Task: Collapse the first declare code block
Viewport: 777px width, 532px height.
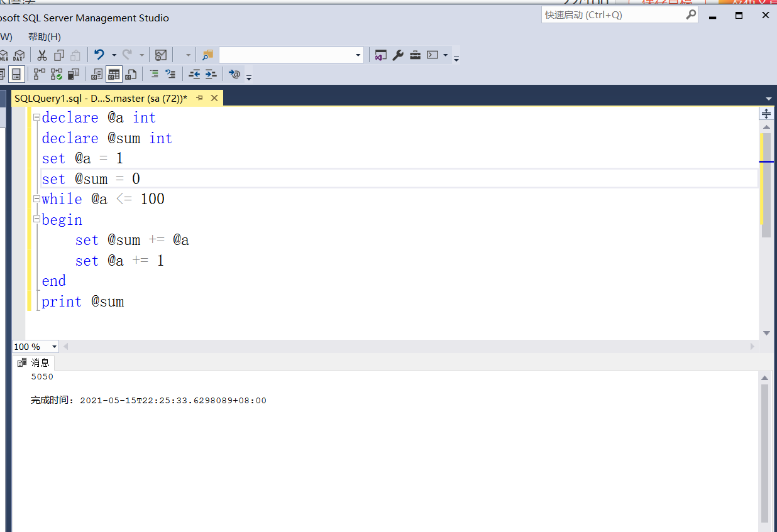Action: [x=36, y=117]
